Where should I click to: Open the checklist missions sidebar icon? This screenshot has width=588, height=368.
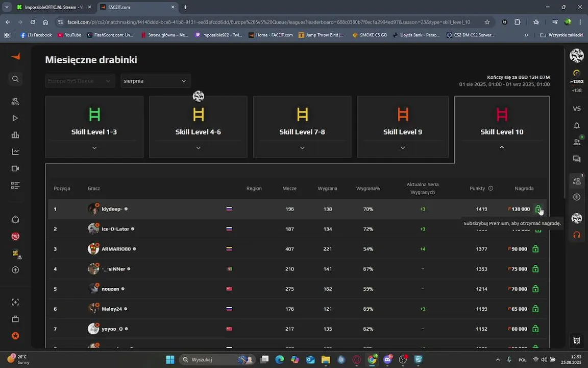click(15, 186)
